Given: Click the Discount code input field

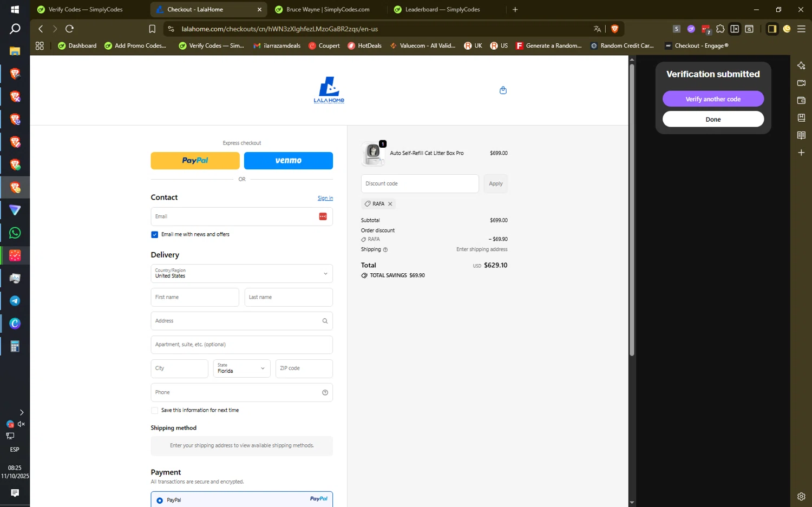Looking at the screenshot, I should pos(420,183).
